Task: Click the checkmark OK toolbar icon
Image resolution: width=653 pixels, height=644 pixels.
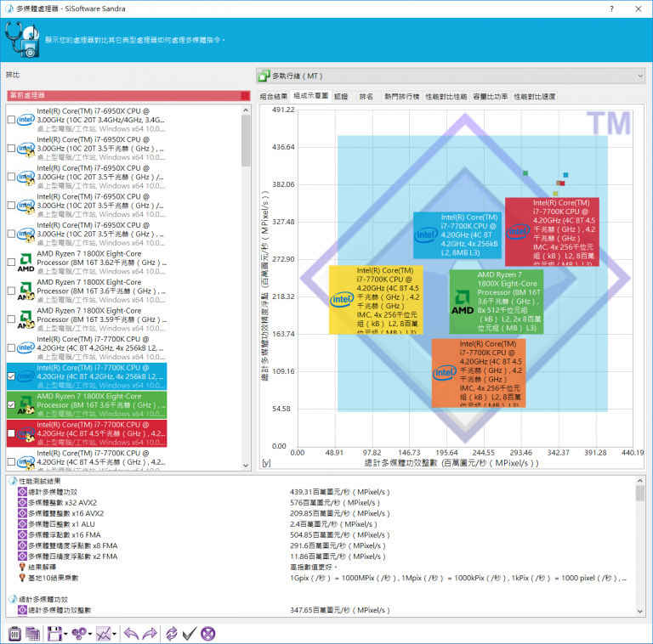Action: point(190,634)
